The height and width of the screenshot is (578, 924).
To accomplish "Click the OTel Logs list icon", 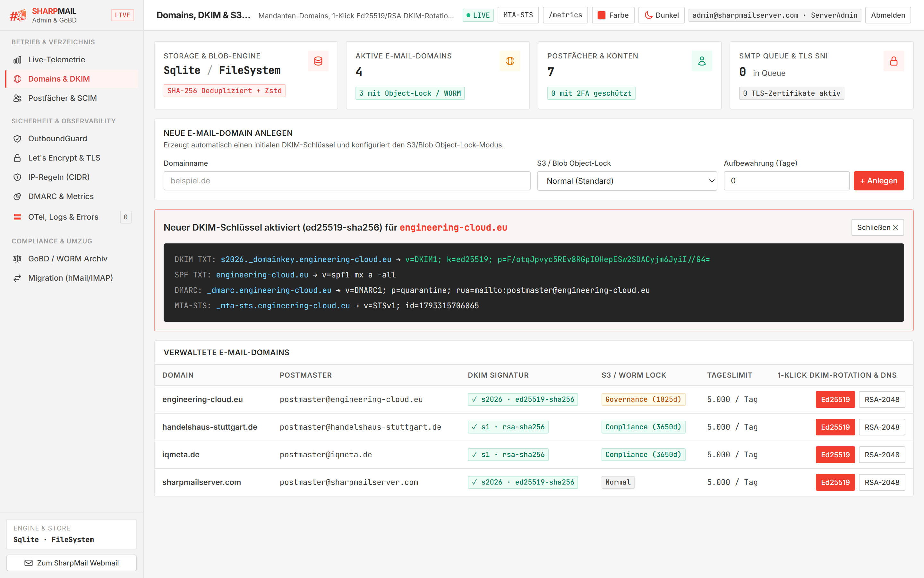I will 17,217.
